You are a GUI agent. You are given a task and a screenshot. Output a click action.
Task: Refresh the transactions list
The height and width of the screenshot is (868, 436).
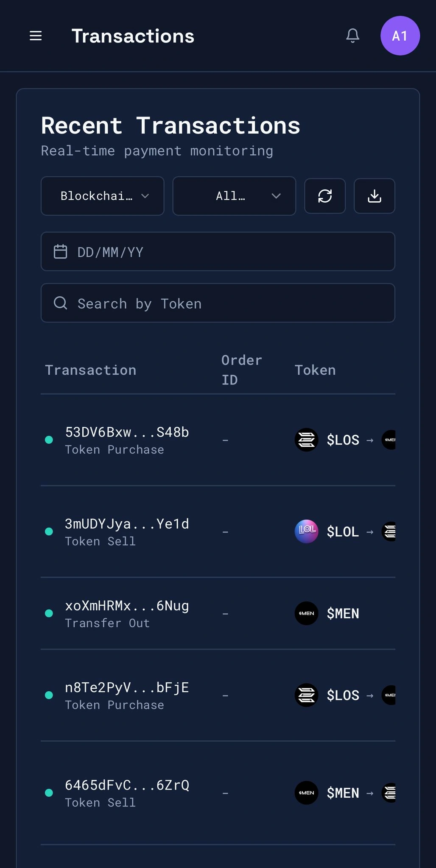pyautogui.click(x=325, y=196)
